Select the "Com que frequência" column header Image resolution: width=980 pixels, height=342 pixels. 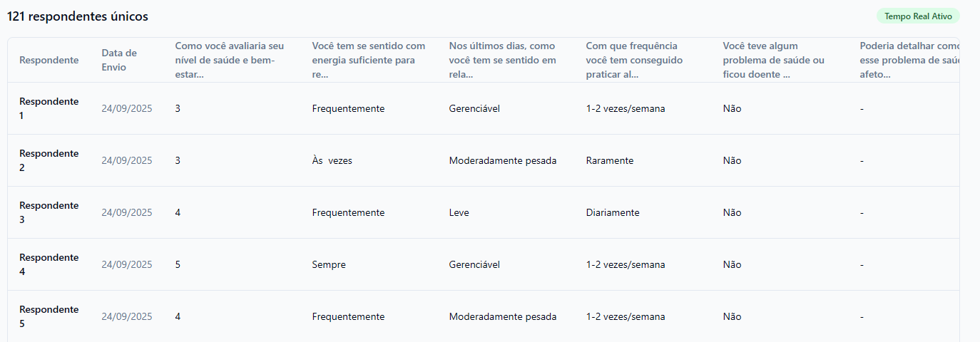634,60
